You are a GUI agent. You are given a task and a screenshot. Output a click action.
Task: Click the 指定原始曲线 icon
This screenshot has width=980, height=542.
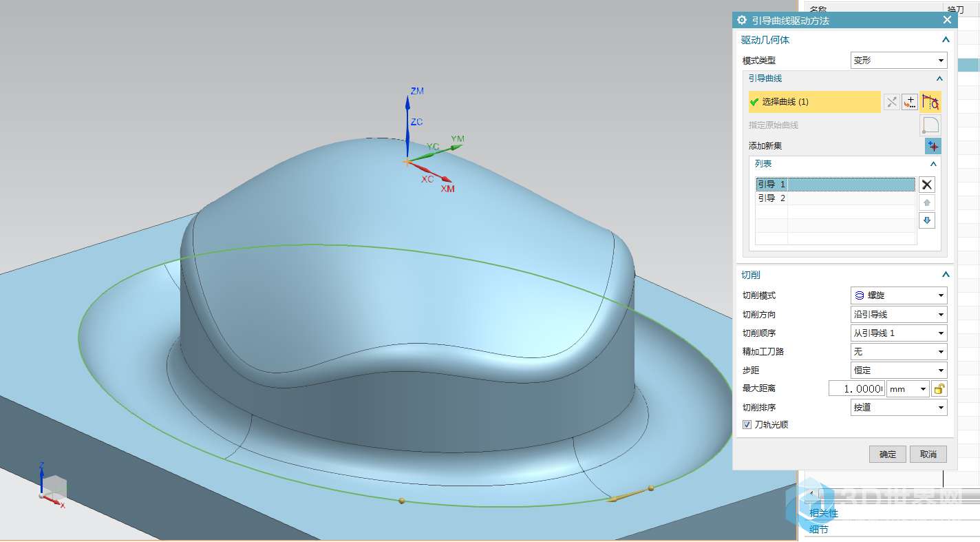tap(930, 125)
